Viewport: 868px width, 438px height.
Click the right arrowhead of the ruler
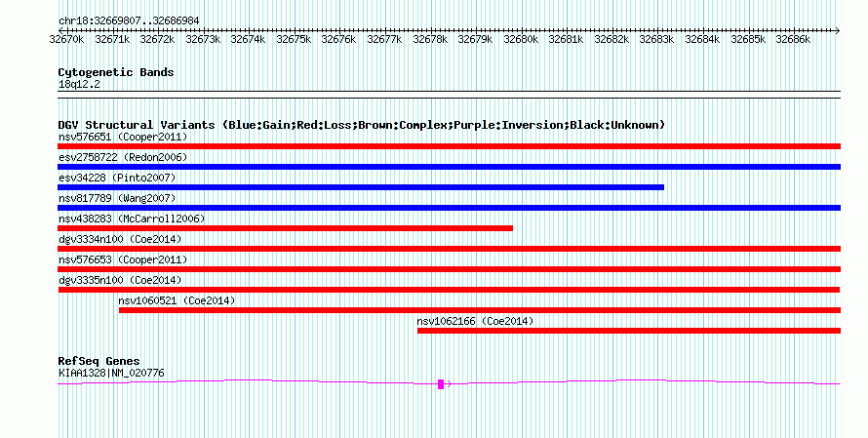838,30
